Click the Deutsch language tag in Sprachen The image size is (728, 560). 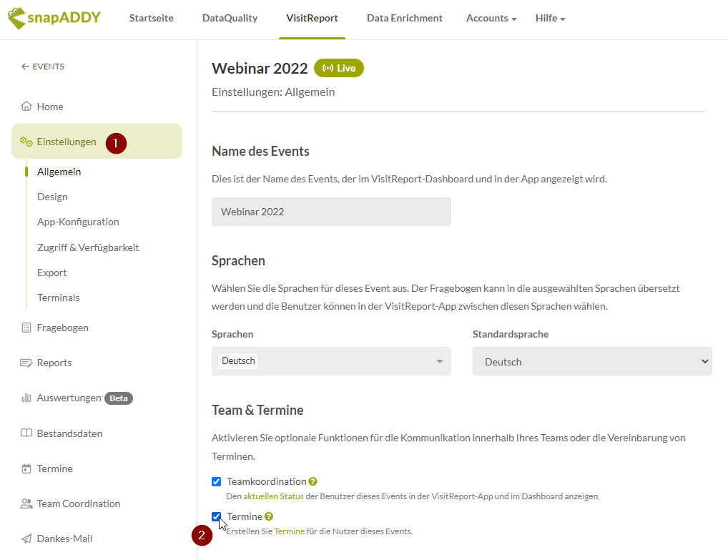coord(238,360)
